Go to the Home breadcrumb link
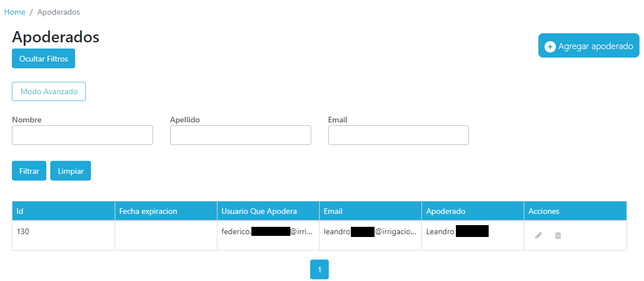The image size is (644, 281). click(15, 12)
